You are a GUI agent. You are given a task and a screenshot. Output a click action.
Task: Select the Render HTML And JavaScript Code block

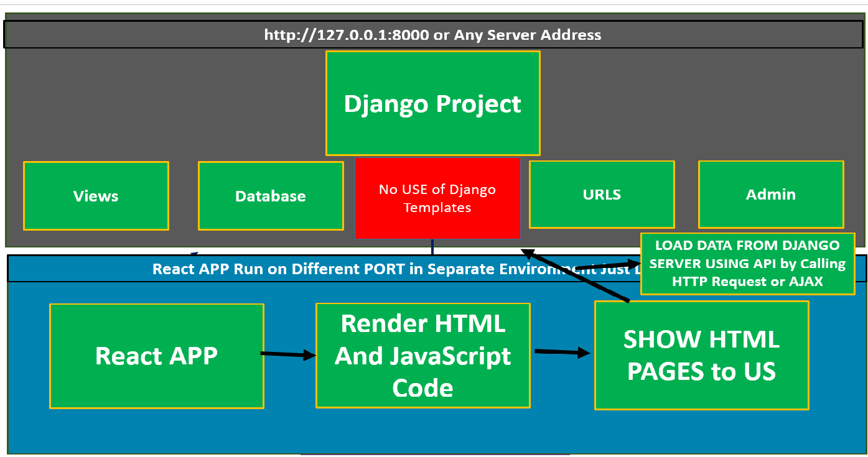[x=422, y=355]
